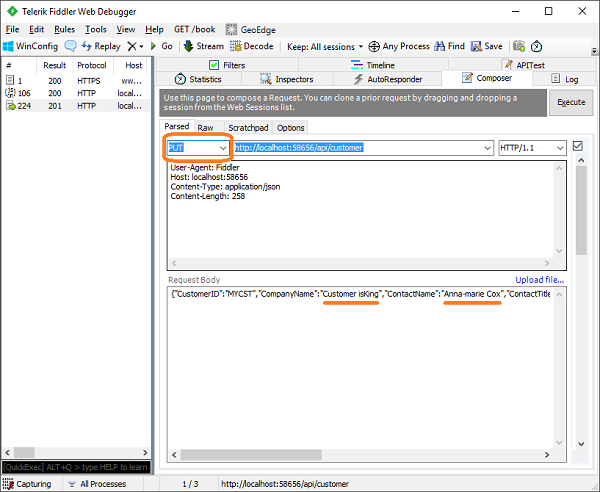Expand the request URL dropdown
600x492 pixels.
487,148
